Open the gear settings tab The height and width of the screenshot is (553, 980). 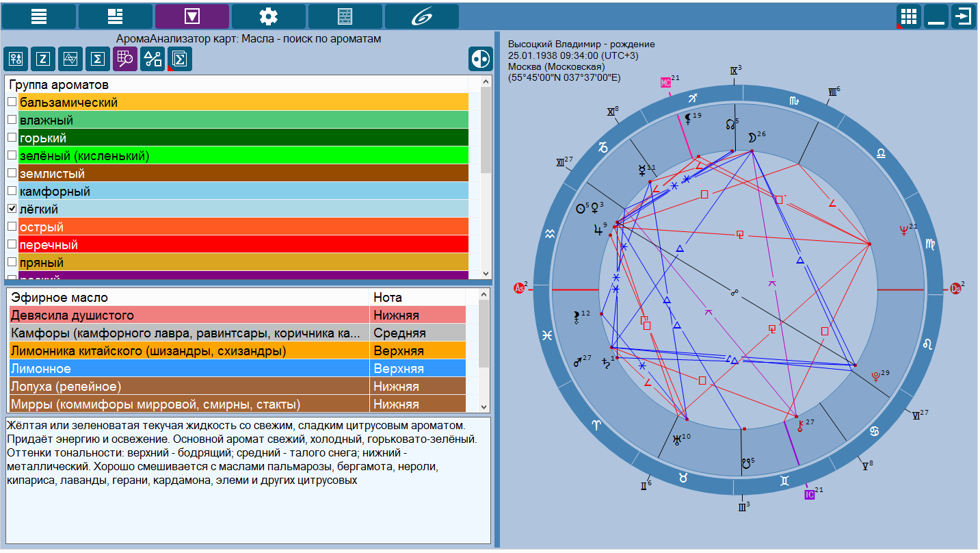click(269, 16)
